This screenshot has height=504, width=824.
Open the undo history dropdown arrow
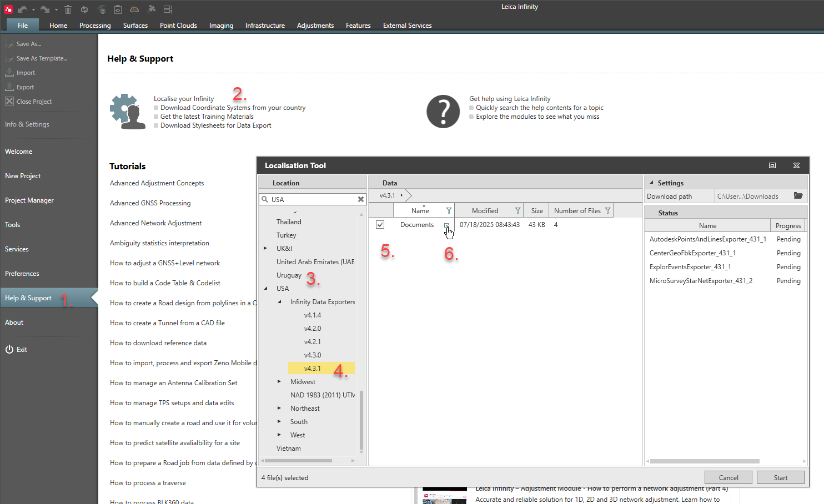pos(33,9)
